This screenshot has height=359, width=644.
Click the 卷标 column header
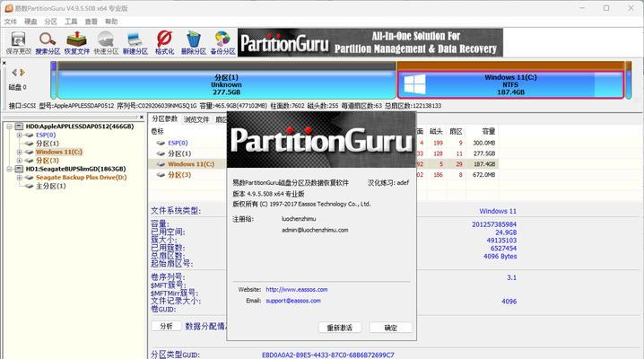point(158,131)
